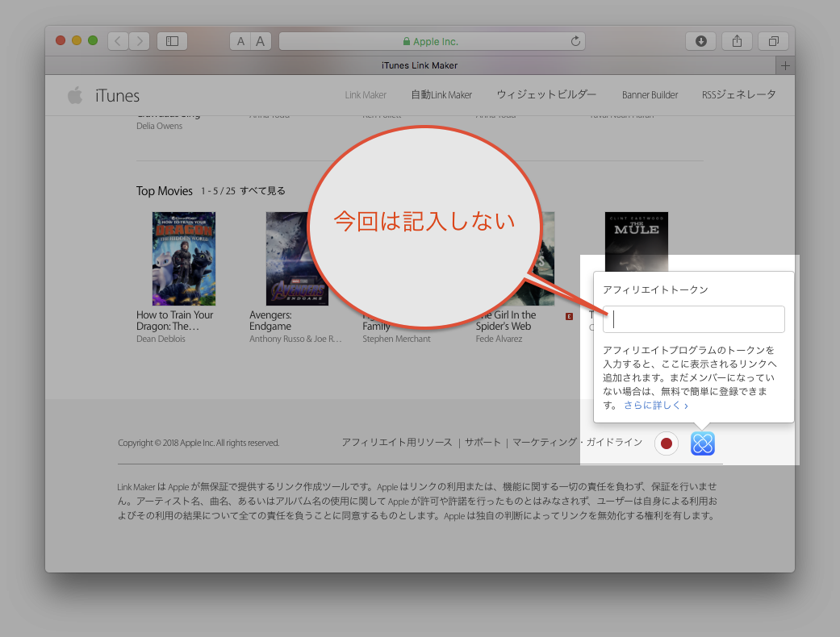Image resolution: width=840 pixels, height=637 pixels.
Task: Click the blue affiliate token icon
Action: coord(702,443)
